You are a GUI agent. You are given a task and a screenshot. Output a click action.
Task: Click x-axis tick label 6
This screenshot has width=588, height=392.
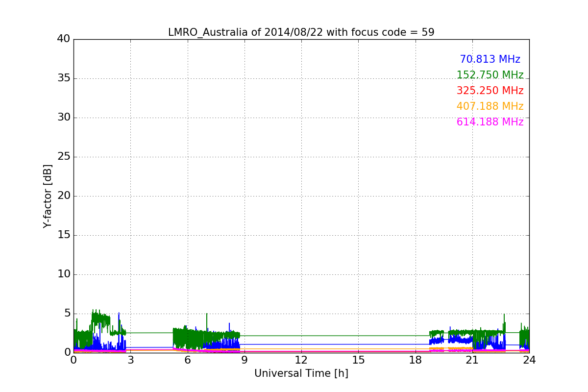[187, 360]
